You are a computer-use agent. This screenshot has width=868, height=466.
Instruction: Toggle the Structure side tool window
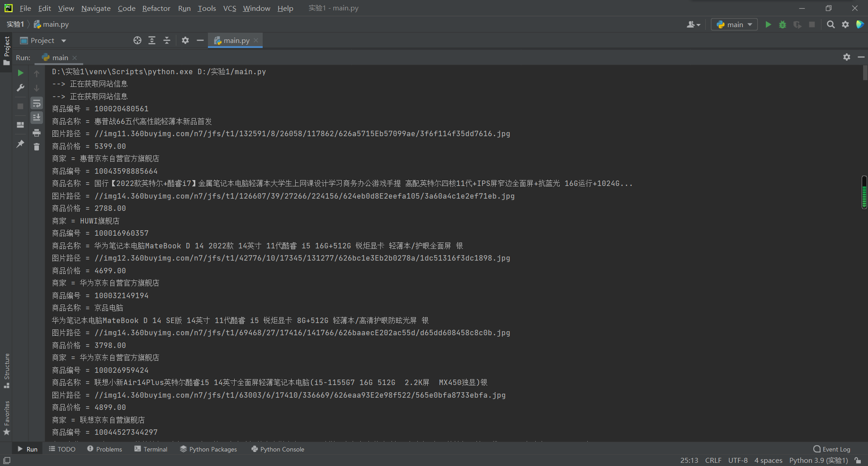[x=6, y=371]
